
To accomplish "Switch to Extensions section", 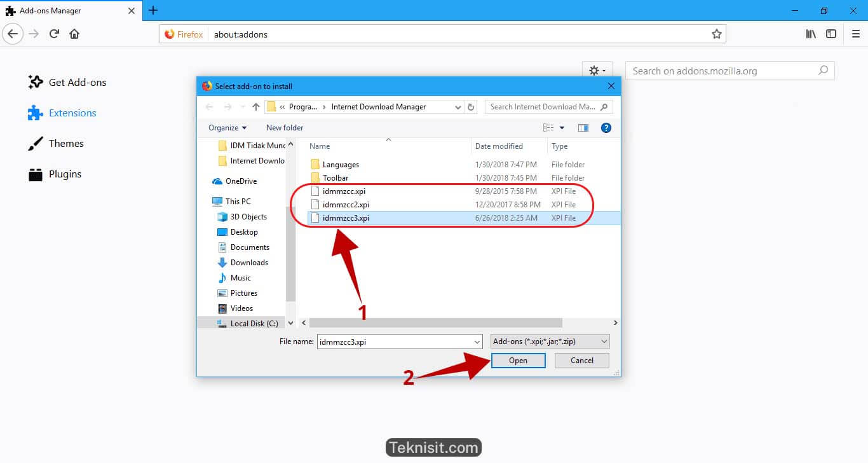I will point(62,113).
